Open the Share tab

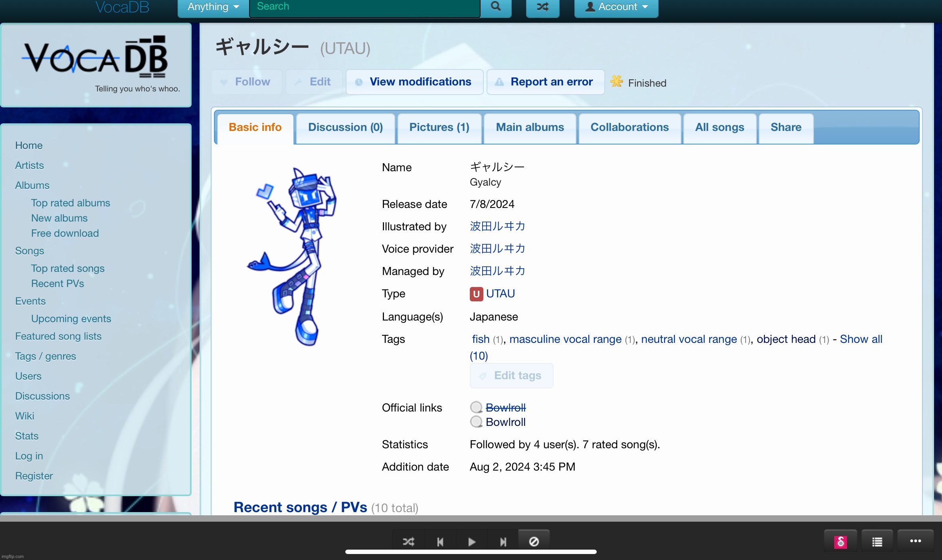point(786,128)
